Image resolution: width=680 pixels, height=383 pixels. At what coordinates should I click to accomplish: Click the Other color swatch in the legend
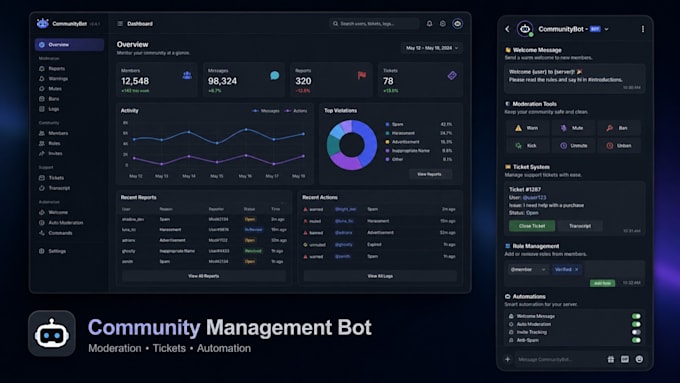(387, 159)
